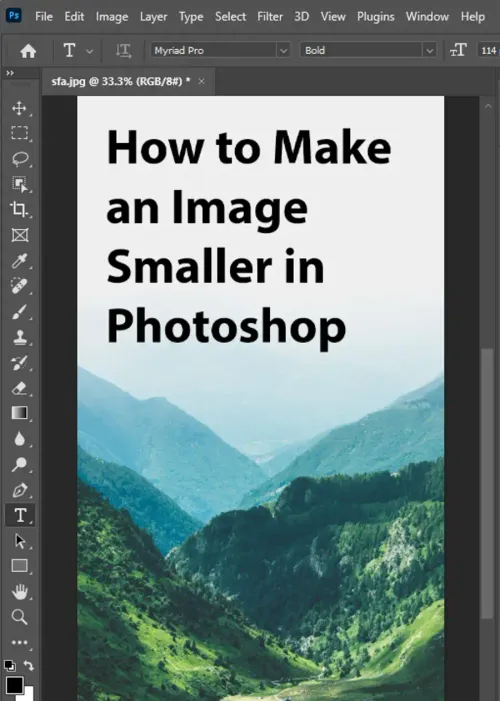Open the Type menu
This screenshot has width=500, height=701.
point(191,17)
